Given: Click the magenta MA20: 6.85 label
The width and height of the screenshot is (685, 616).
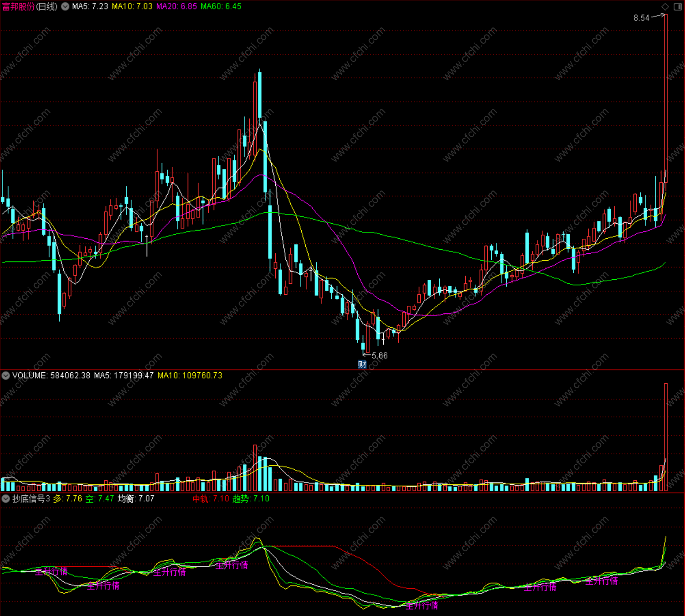Looking at the screenshot, I should coord(177,6).
